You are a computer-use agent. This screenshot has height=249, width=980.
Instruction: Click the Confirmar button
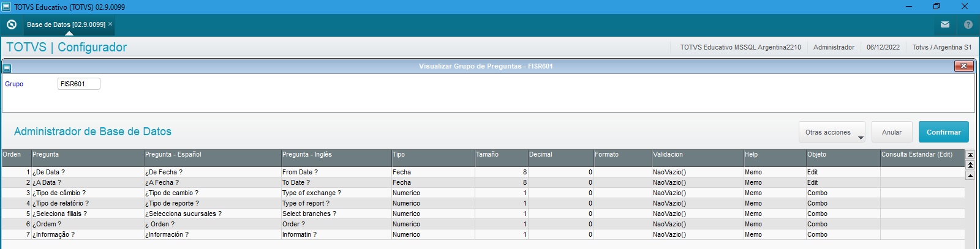[x=943, y=132]
